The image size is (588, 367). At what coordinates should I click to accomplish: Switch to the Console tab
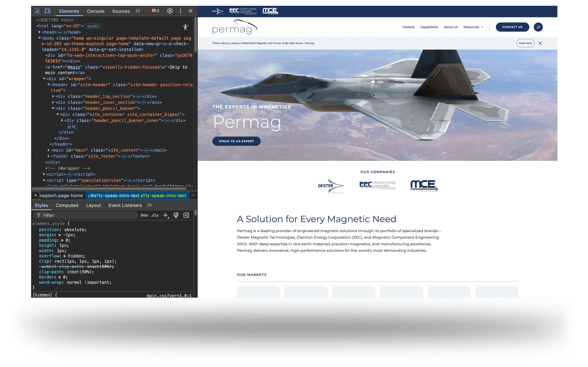pyautogui.click(x=96, y=11)
